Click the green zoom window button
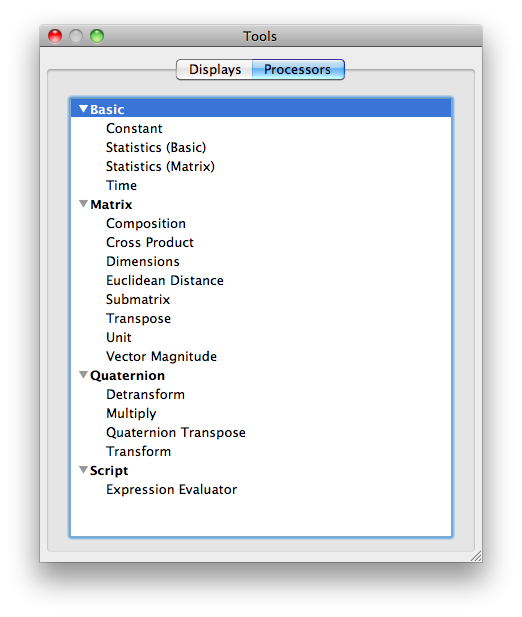The height and width of the screenshot is (617, 522). [97, 36]
